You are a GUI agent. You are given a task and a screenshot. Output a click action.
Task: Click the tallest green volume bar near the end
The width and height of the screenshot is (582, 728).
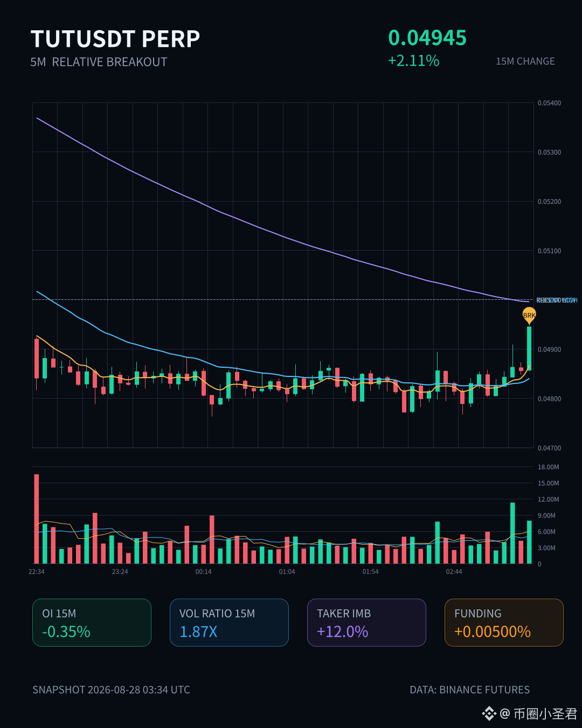(x=512, y=533)
